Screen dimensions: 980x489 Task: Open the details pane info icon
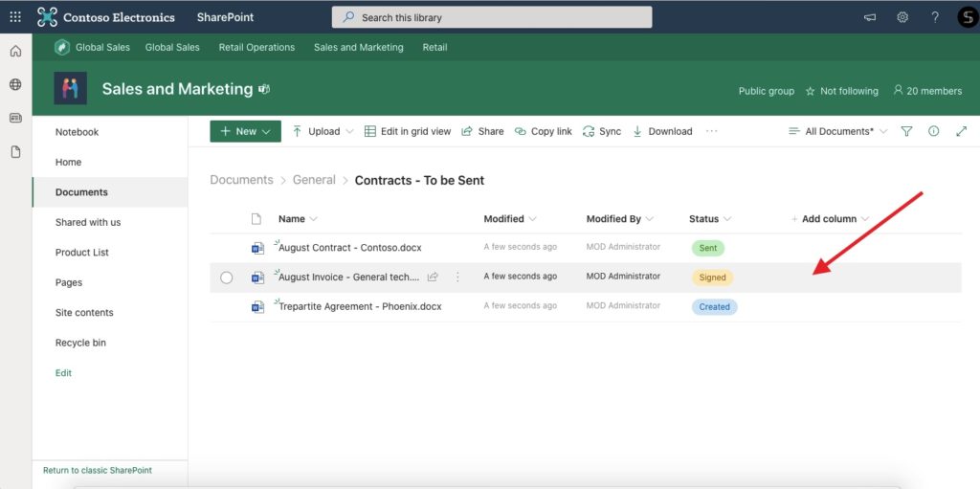(934, 131)
